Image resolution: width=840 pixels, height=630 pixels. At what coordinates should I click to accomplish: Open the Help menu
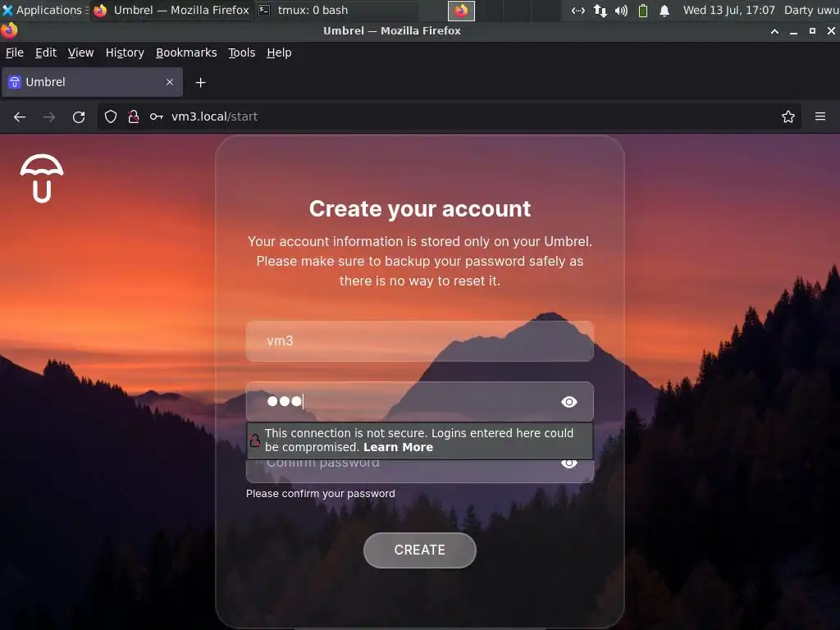point(279,52)
